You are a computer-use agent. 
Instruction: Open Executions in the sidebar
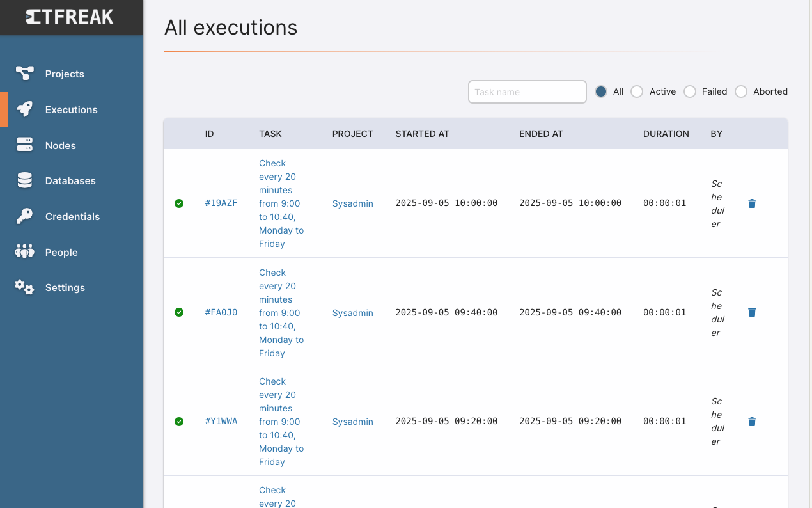pyautogui.click(x=71, y=109)
